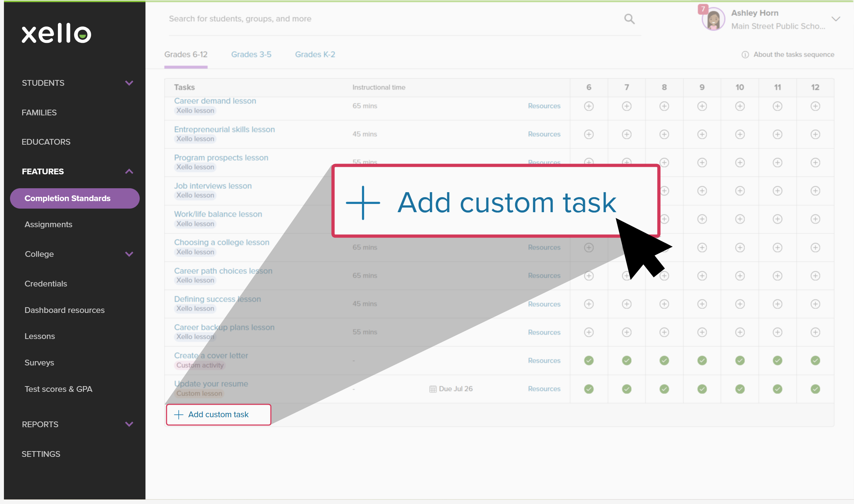Open Assignments in the sidebar
The width and height of the screenshot is (854, 504).
(x=48, y=224)
